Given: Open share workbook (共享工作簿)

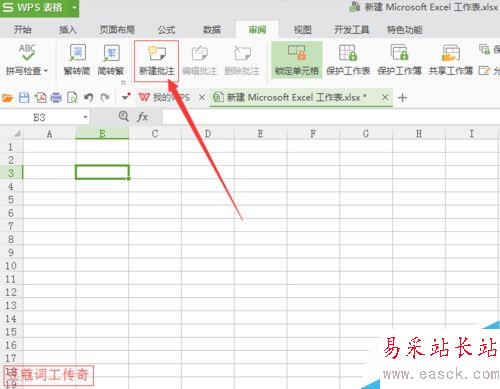Looking at the screenshot, I should pos(451,60).
